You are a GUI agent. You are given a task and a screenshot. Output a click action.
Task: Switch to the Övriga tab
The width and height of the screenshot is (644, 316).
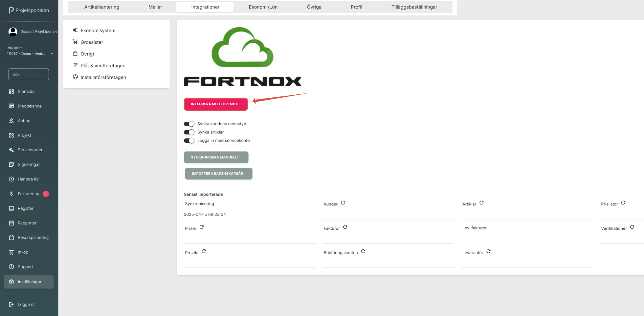(314, 7)
